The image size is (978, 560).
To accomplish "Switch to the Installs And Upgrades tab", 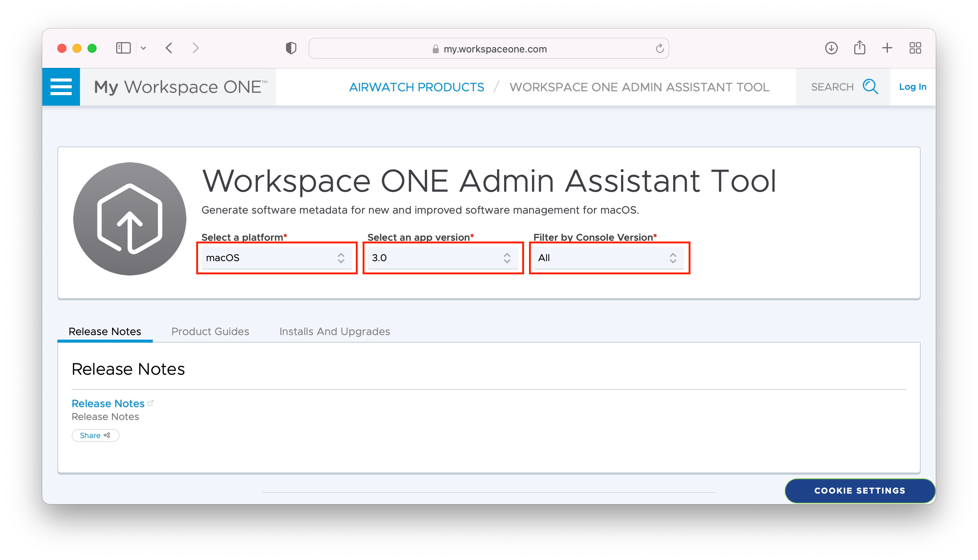I will [335, 331].
